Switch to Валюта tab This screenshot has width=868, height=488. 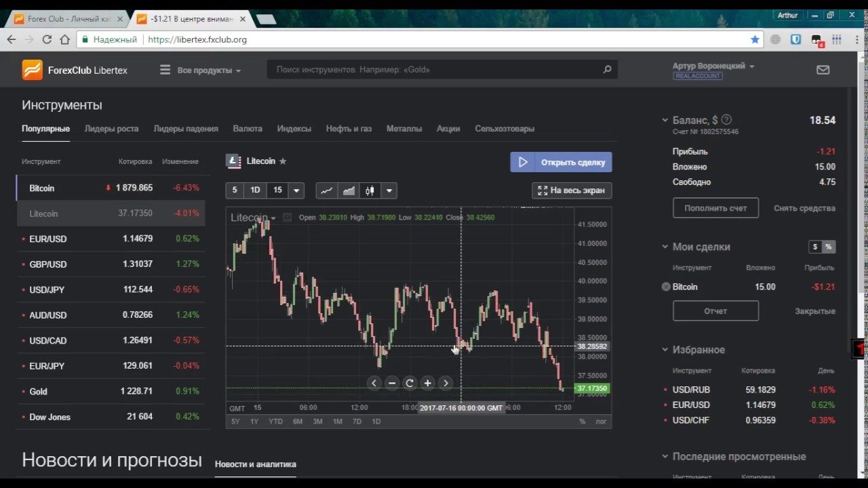tap(248, 128)
